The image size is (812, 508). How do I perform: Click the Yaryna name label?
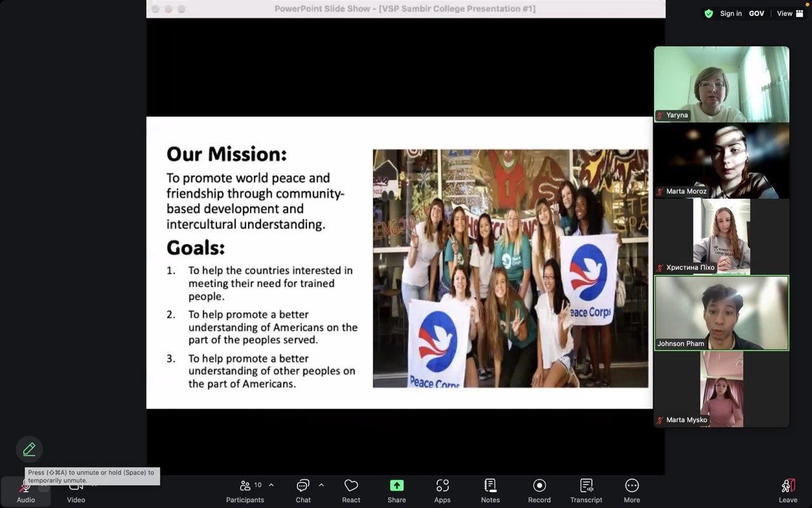pyautogui.click(x=677, y=115)
